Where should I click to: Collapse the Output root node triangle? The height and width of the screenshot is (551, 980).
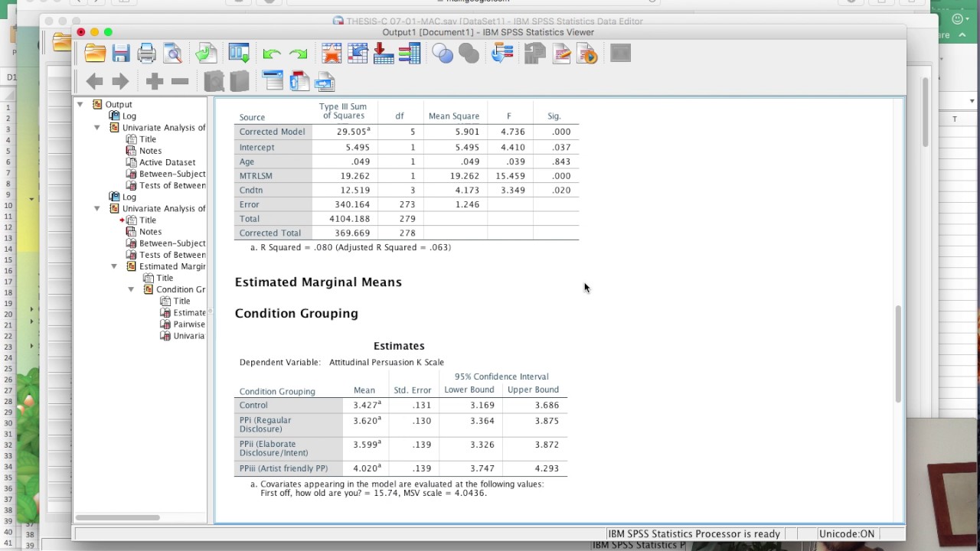pos(80,104)
